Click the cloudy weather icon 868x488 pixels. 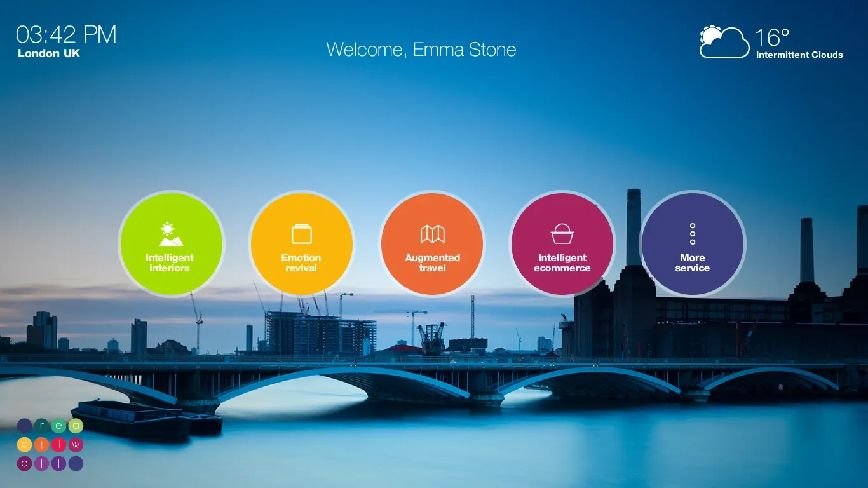click(x=724, y=42)
